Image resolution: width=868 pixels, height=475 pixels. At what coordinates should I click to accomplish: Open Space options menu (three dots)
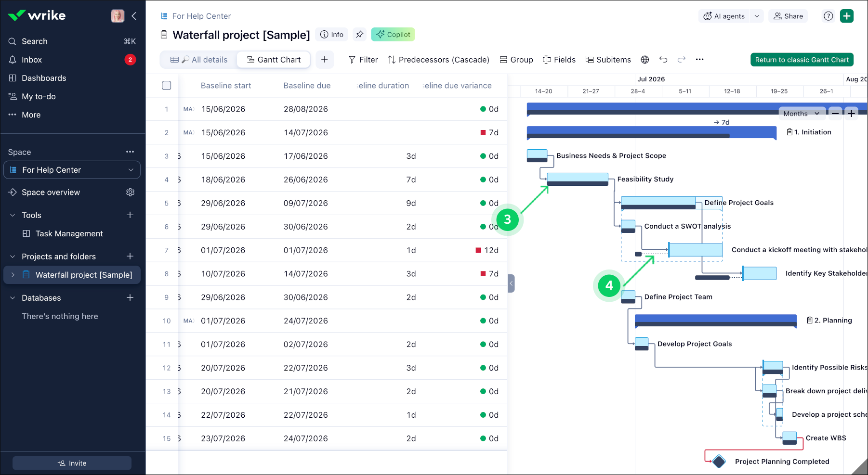(x=130, y=152)
